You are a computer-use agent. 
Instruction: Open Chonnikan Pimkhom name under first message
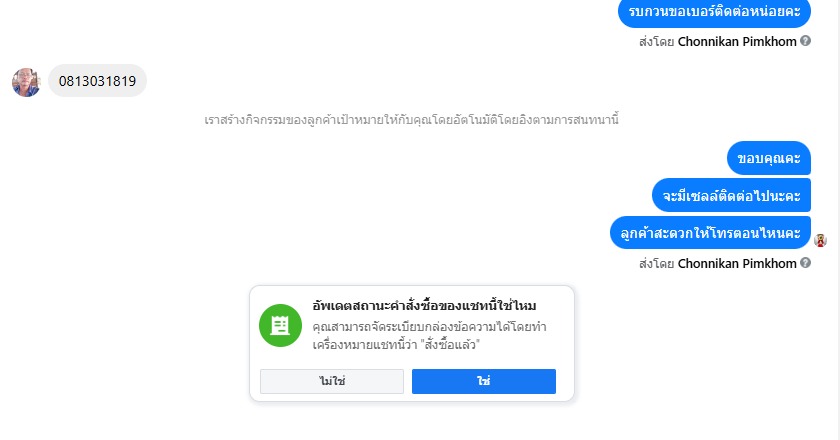click(737, 43)
